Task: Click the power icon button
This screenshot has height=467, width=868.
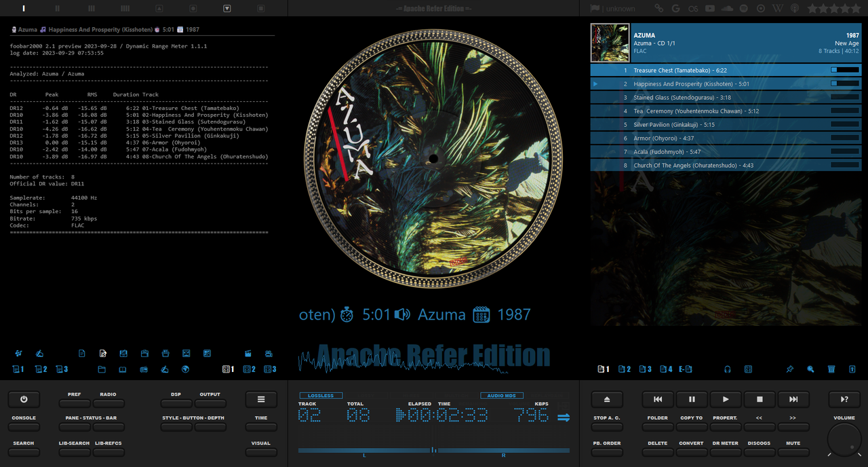Action: click(24, 400)
